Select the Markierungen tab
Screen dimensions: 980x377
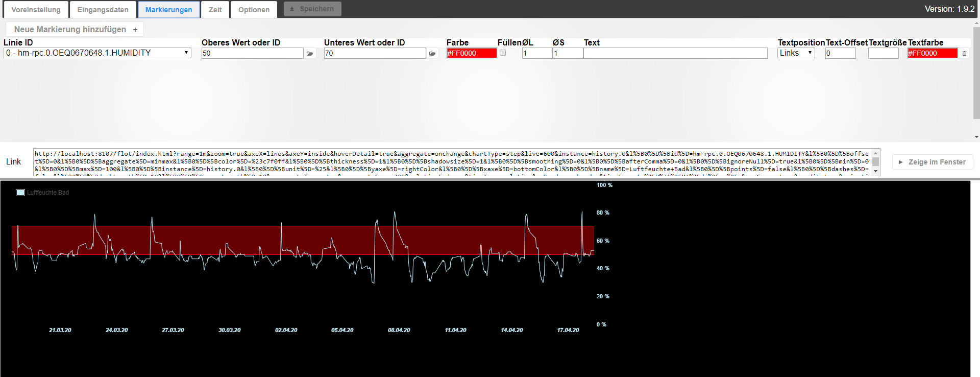coord(168,10)
